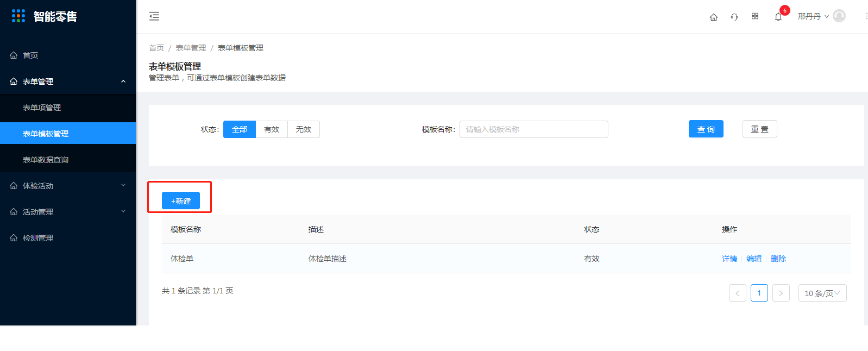This screenshot has height=351, width=868.
Task: Select 无效 status filter
Action: tap(304, 129)
